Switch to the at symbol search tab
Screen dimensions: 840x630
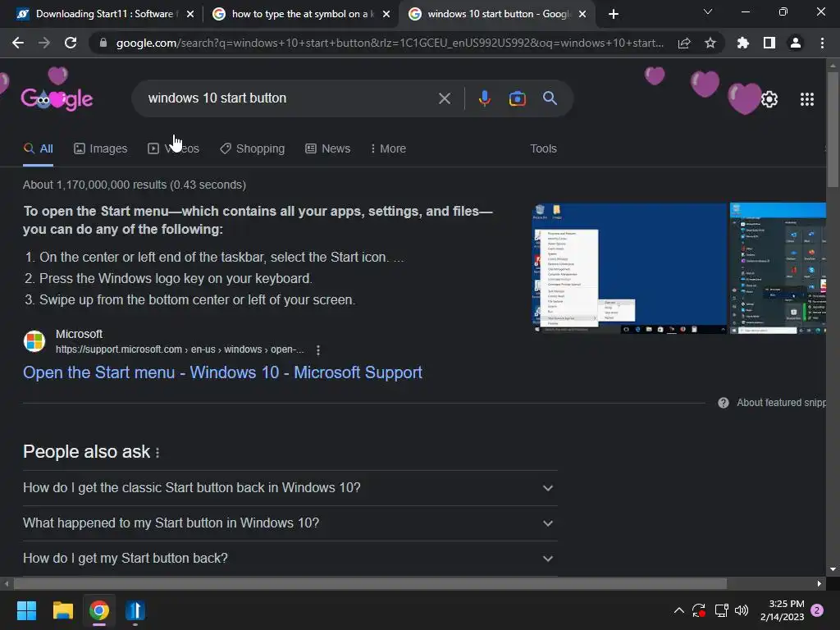(300, 14)
